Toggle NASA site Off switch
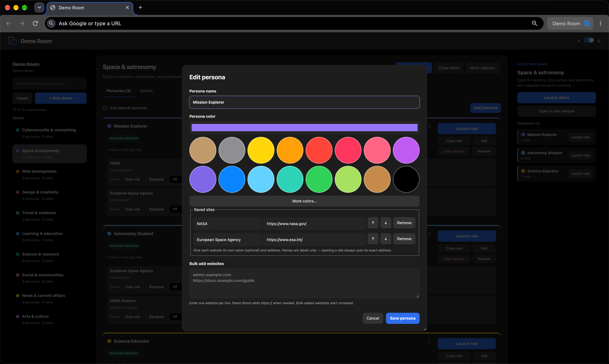The width and height of the screenshot is (609, 364). pos(175,179)
